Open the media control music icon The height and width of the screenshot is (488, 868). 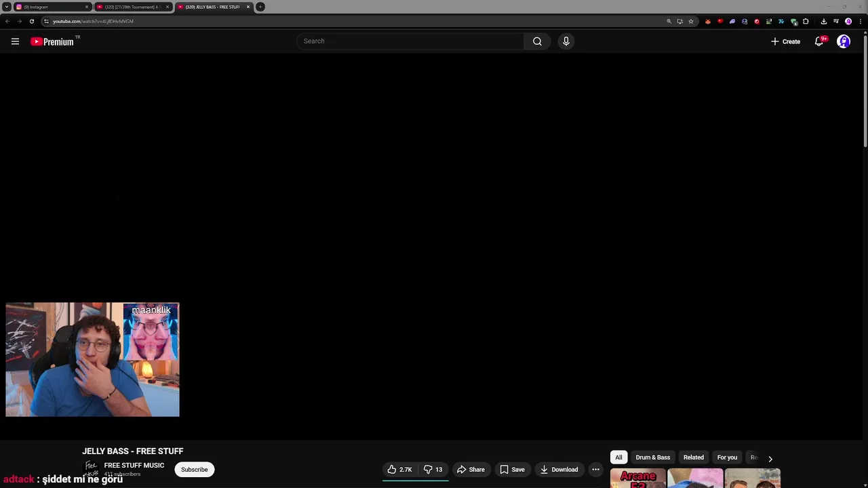click(x=836, y=21)
